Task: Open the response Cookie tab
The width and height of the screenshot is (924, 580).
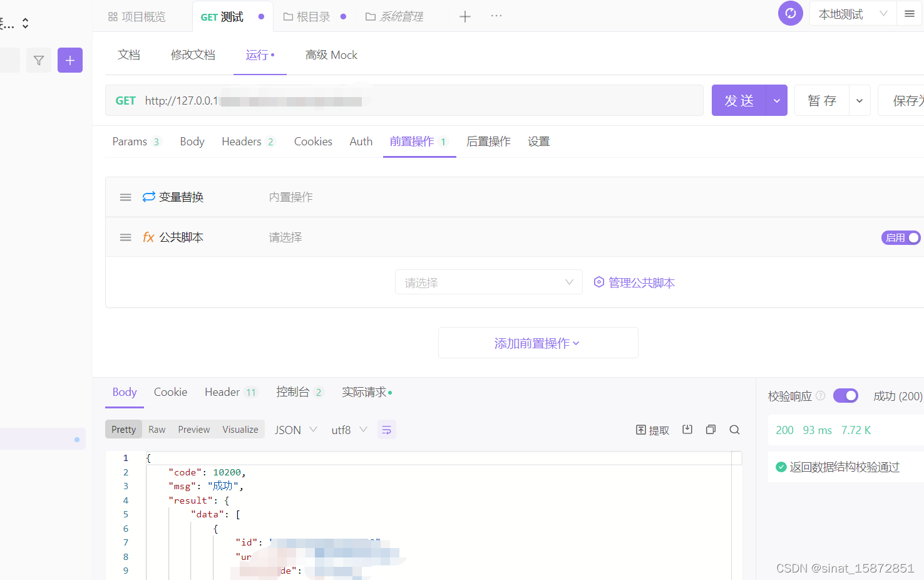Action: [x=170, y=392]
